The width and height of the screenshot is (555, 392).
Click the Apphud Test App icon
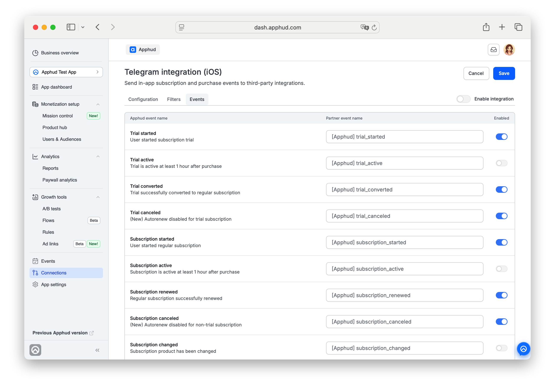[36, 72]
